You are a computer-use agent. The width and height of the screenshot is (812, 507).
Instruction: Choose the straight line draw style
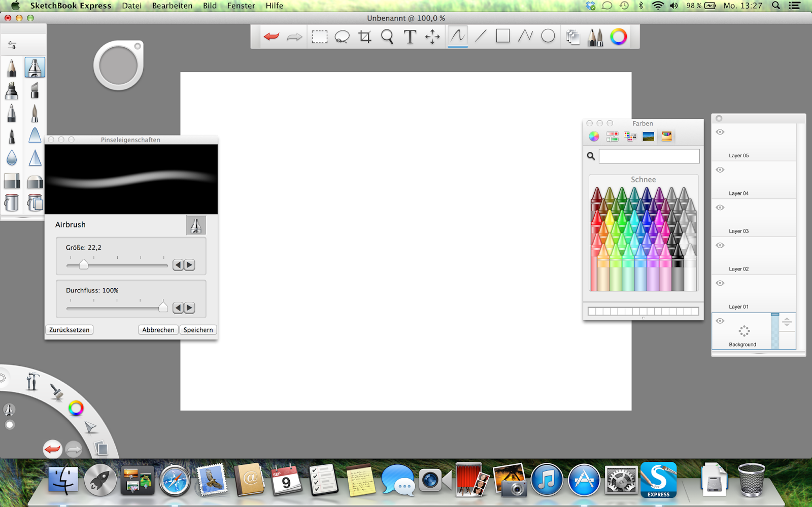tap(481, 36)
